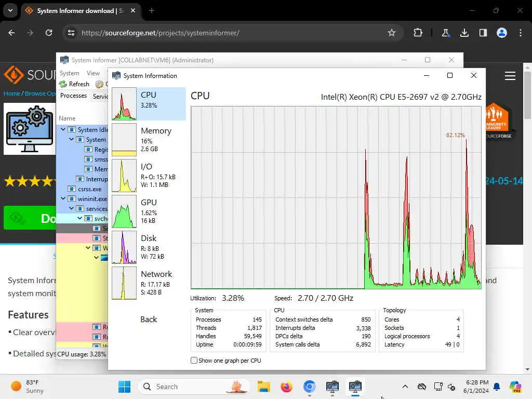Collapse the services tree node

point(71,208)
